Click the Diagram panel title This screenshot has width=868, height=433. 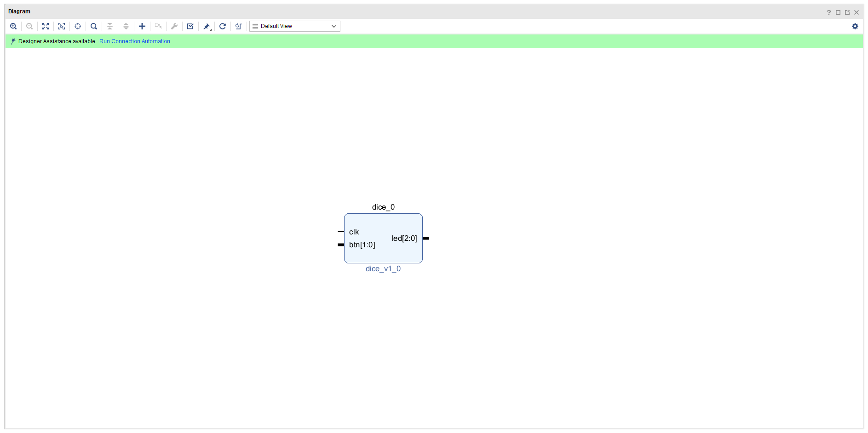pos(19,11)
